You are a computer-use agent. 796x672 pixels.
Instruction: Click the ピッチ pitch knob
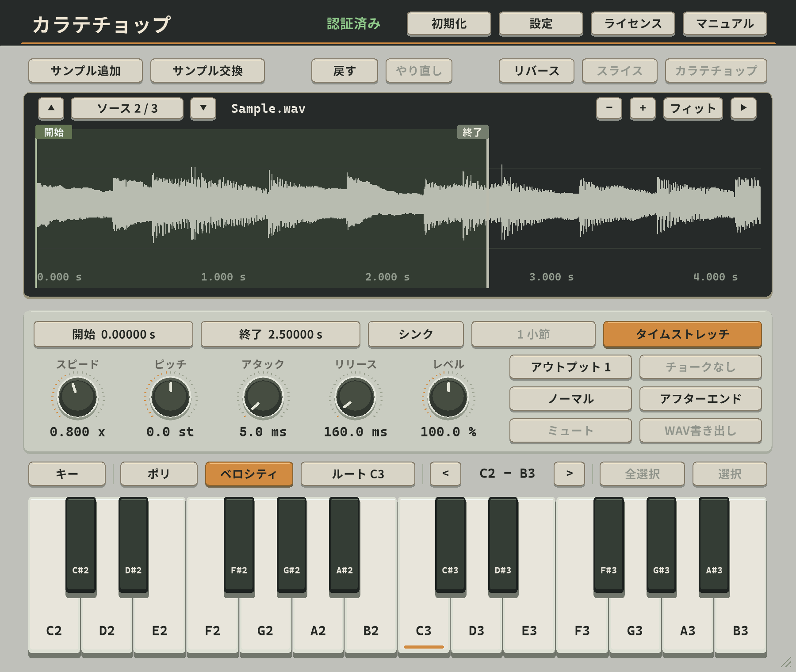tap(171, 397)
